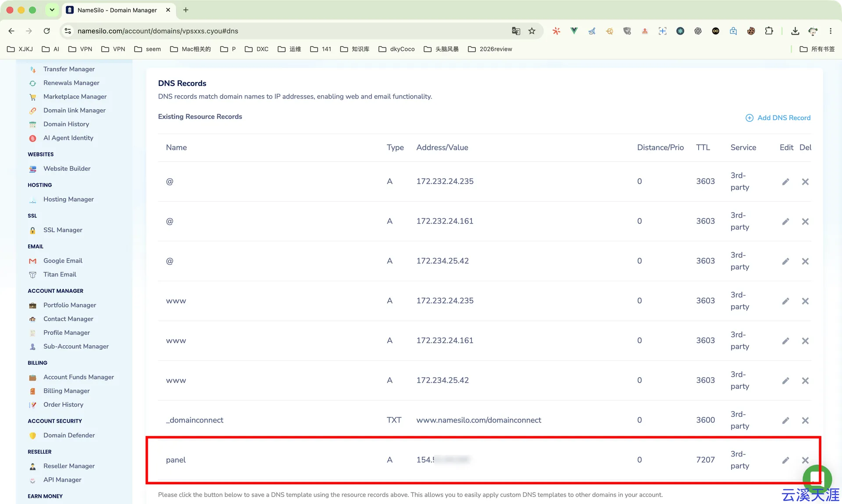
Task: Open Chrome's three-dot menu
Action: [x=831, y=31]
